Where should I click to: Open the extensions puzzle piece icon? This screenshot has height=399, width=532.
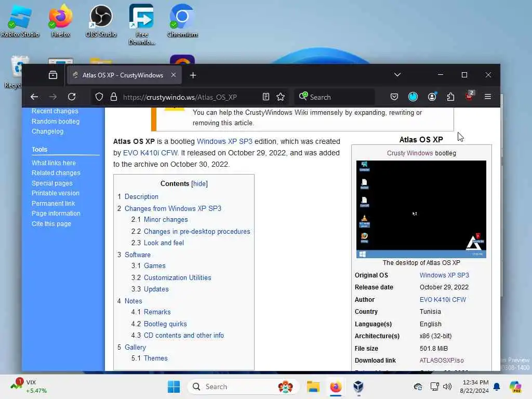[450, 97]
